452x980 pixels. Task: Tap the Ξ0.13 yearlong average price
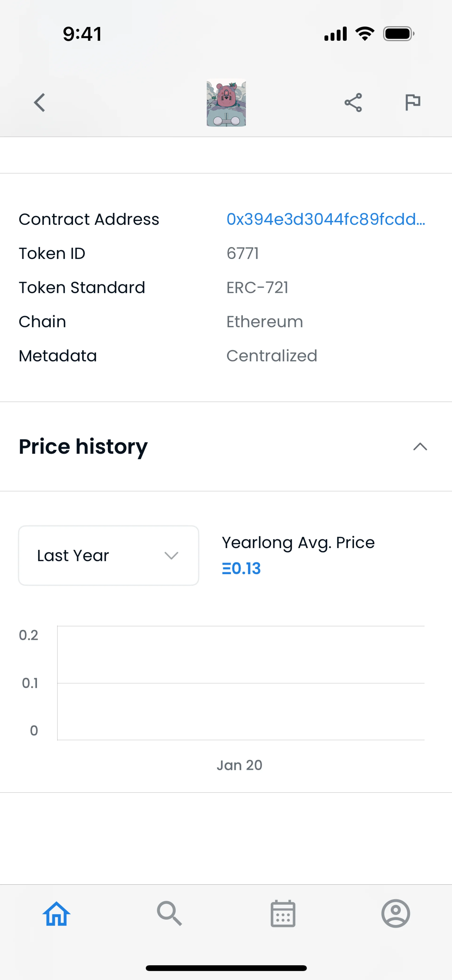(x=241, y=569)
